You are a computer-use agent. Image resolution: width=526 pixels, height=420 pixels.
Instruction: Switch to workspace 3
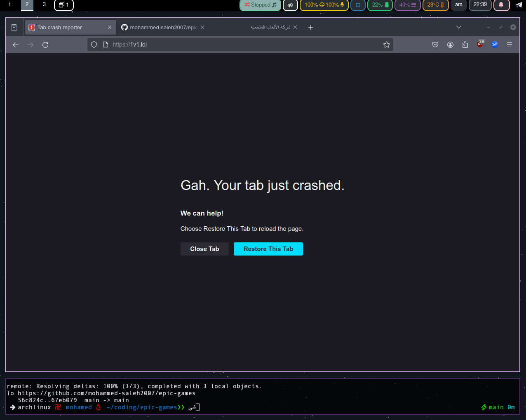click(44, 5)
